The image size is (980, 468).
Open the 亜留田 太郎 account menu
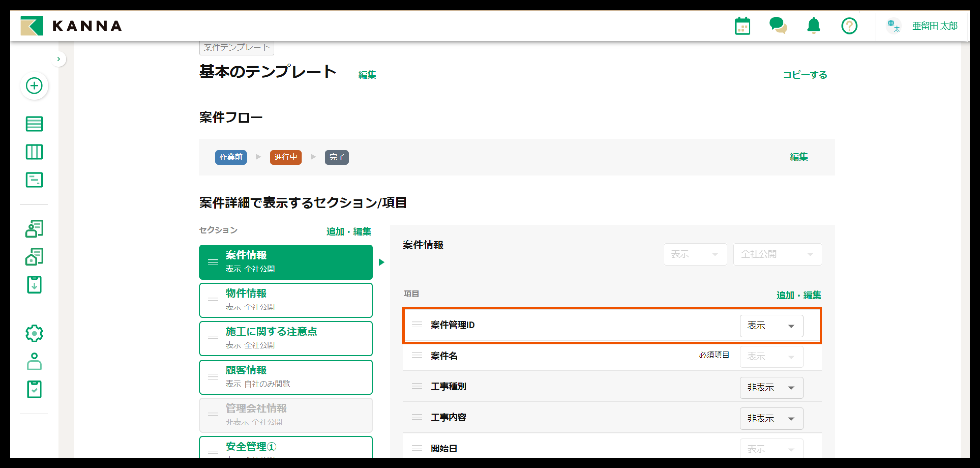tap(934, 26)
